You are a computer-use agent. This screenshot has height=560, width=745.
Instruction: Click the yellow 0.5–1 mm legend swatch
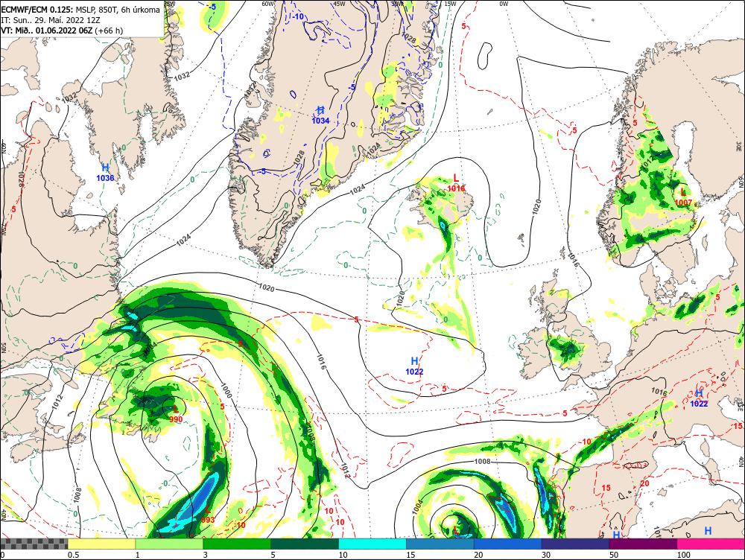101,544
